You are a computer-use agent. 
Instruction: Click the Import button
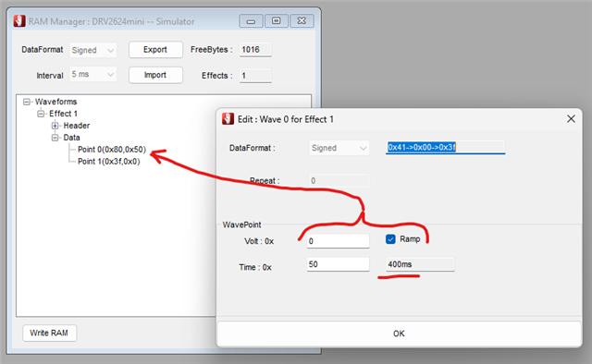[155, 75]
